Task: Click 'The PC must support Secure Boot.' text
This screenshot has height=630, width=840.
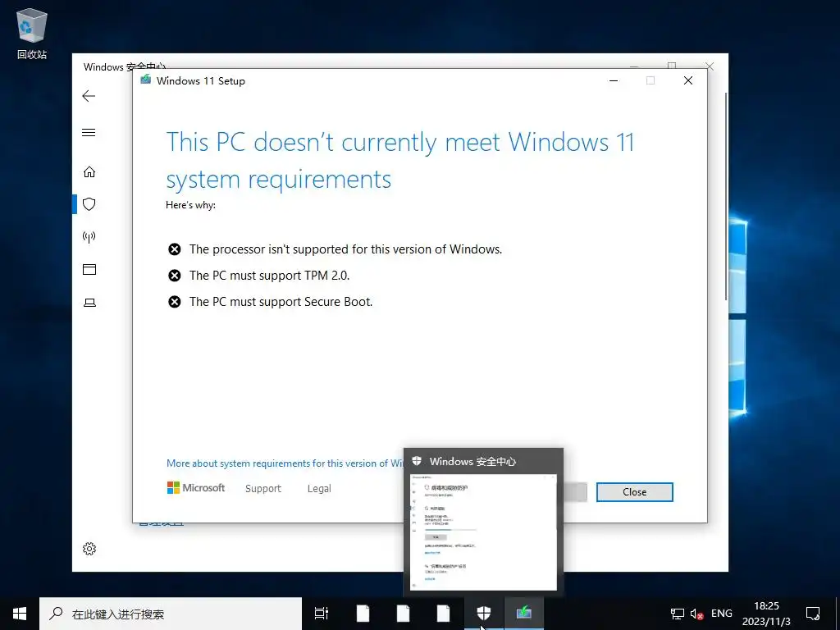Action: (x=281, y=302)
